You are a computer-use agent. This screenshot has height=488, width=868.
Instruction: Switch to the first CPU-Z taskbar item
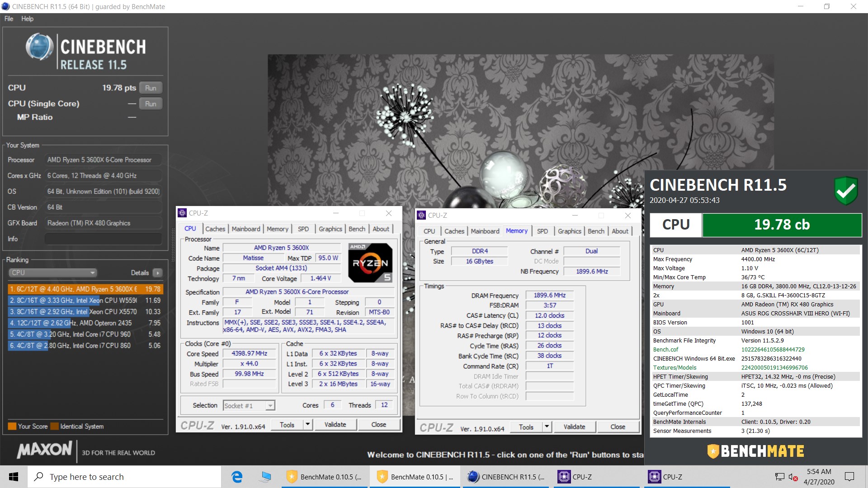(x=597, y=477)
